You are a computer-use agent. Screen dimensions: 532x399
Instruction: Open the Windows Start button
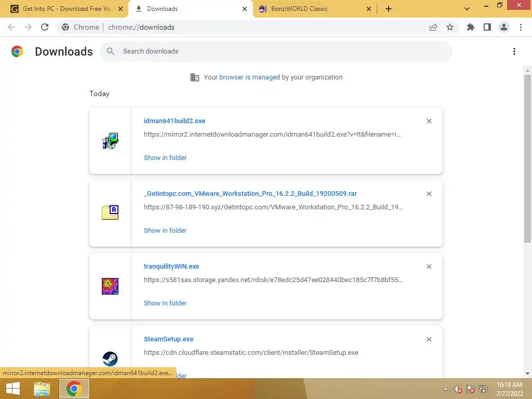coord(13,389)
